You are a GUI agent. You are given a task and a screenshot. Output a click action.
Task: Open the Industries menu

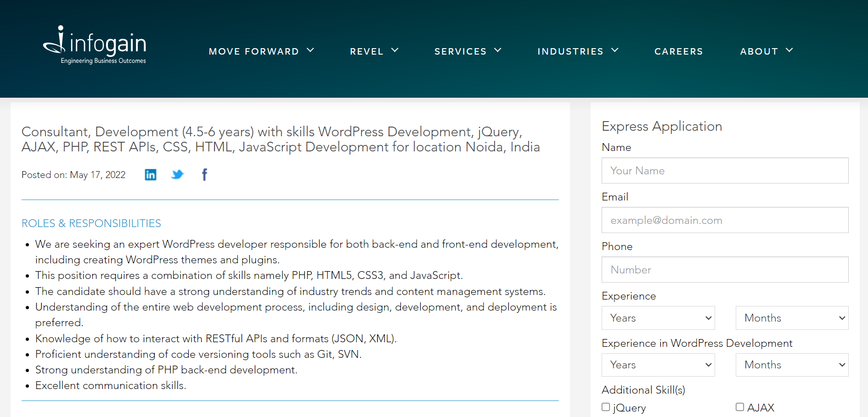tap(570, 51)
